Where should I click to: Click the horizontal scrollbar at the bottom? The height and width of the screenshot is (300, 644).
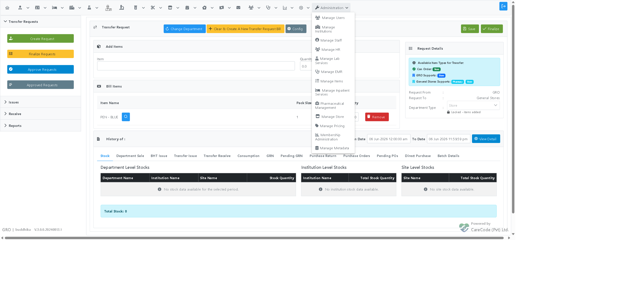(254, 238)
